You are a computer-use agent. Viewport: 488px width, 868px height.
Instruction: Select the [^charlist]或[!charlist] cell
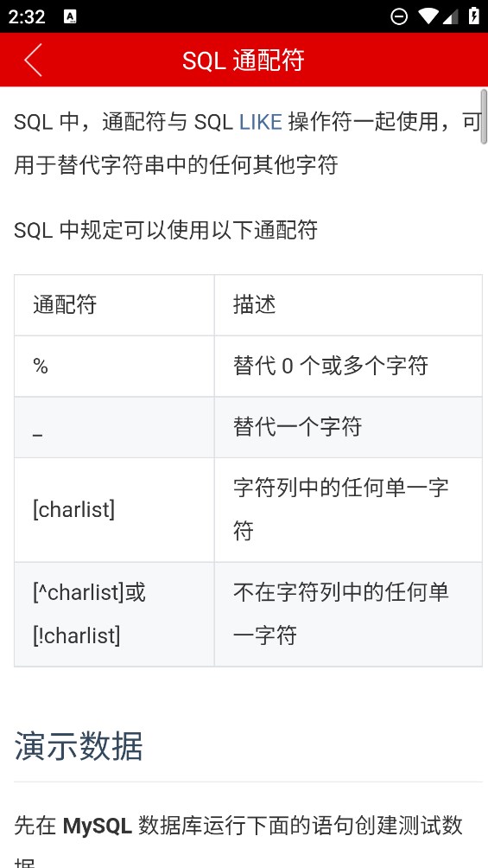point(115,614)
